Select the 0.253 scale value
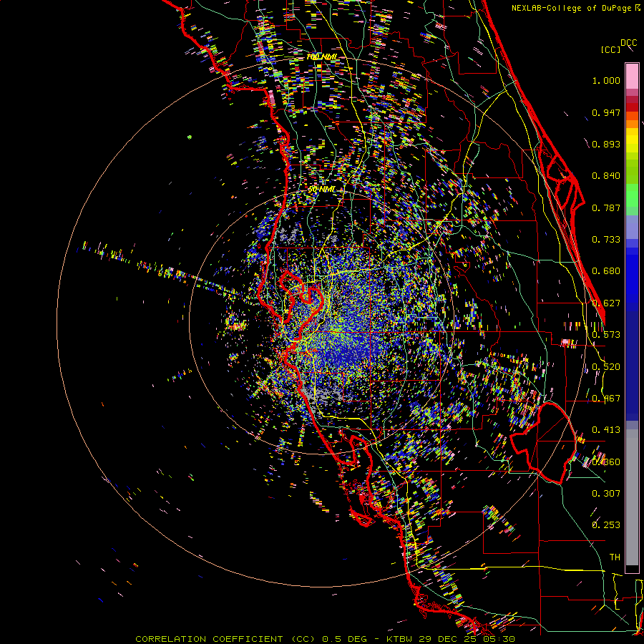Screen dimensions: 644x644 click(x=606, y=525)
